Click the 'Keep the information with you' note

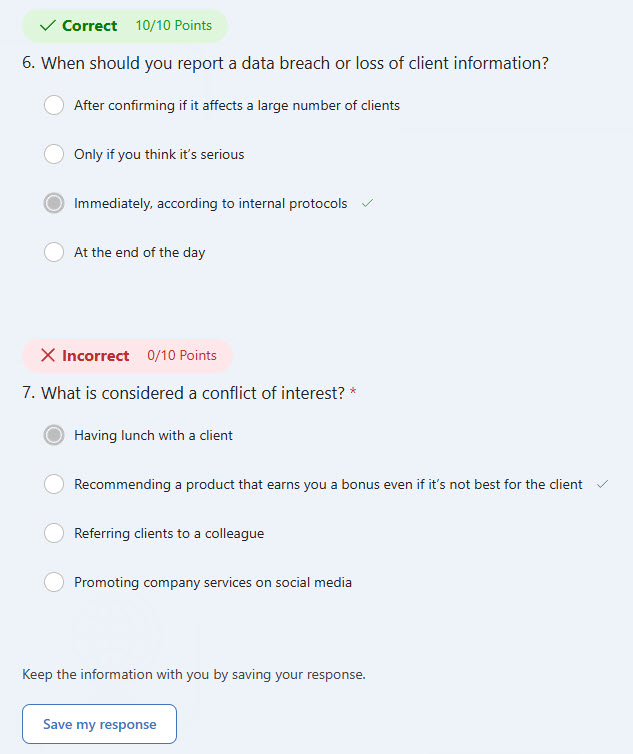pyautogui.click(x=194, y=674)
